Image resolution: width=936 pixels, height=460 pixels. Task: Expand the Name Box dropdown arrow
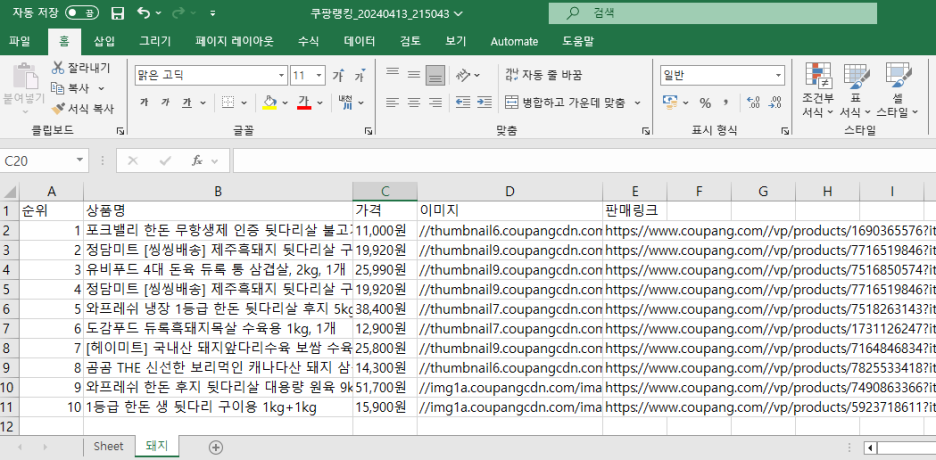point(79,160)
